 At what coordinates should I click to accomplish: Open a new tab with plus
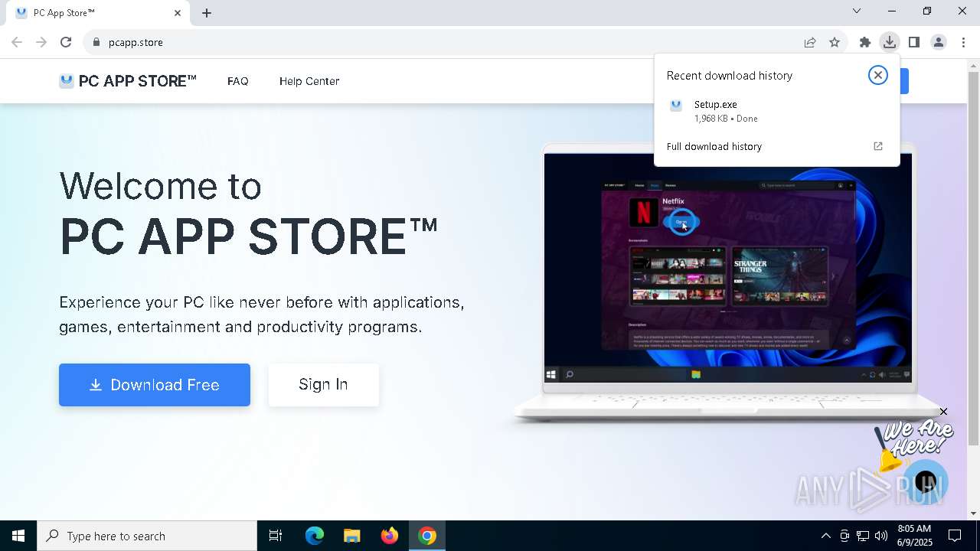tap(207, 13)
